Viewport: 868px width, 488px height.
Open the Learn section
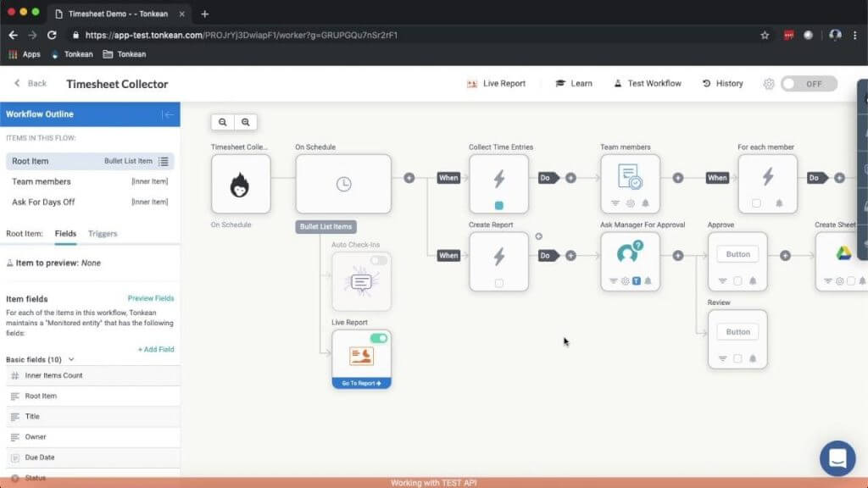click(574, 84)
